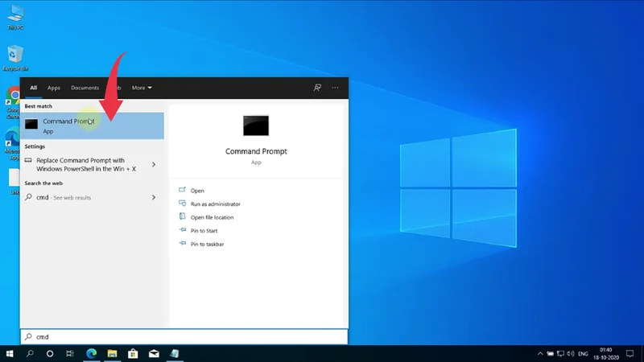Expand the More filter dropdown
Image resolution: width=644 pixels, height=362 pixels.
tap(142, 88)
